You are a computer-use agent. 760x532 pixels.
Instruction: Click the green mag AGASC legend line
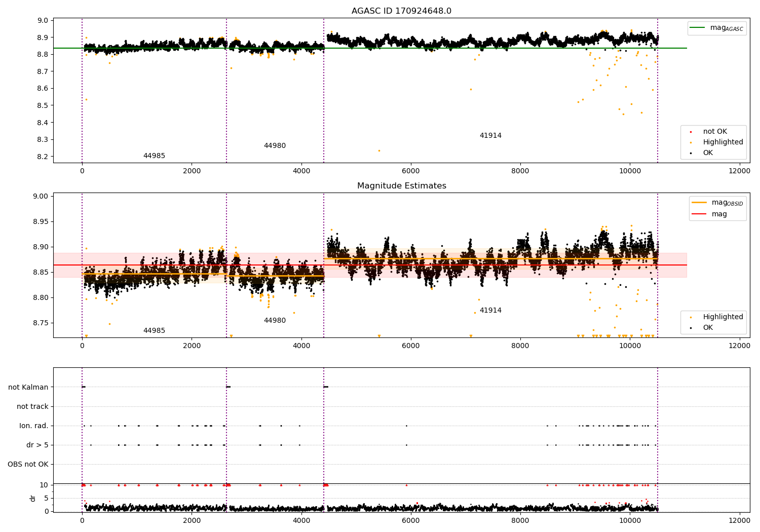tap(697, 27)
